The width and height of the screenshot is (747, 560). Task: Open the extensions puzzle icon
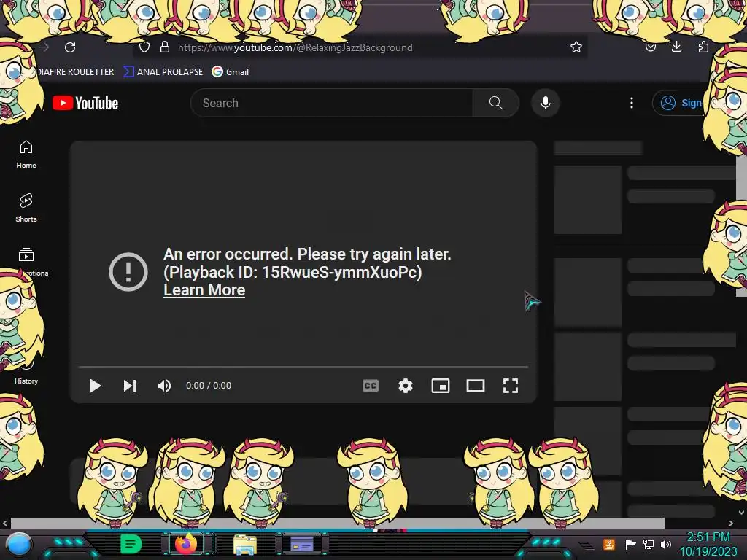(x=703, y=47)
